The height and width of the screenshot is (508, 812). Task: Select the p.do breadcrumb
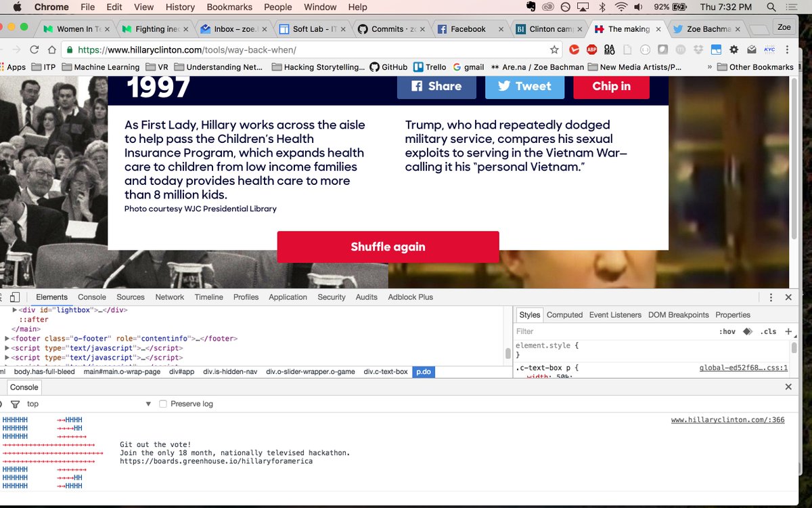[x=424, y=372]
